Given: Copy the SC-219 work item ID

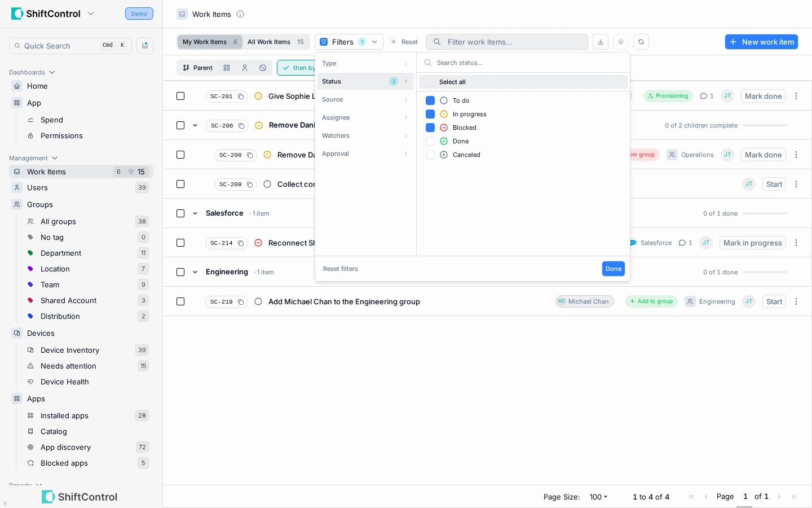Looking at the screenshot, I should click(241, 302).
